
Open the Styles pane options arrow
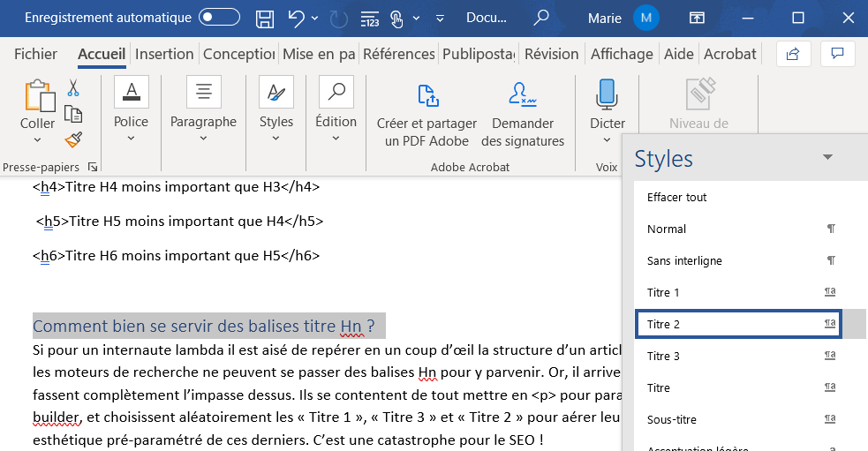click(x=827, y=157)
